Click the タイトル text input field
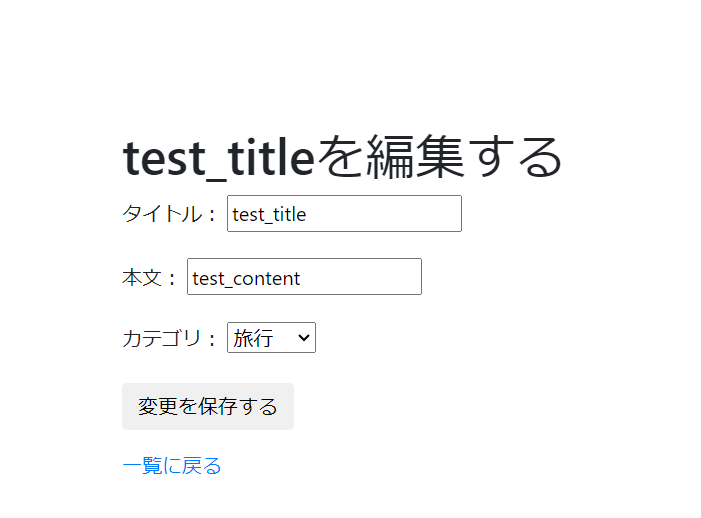701x518 pixels. coord(344,214)
